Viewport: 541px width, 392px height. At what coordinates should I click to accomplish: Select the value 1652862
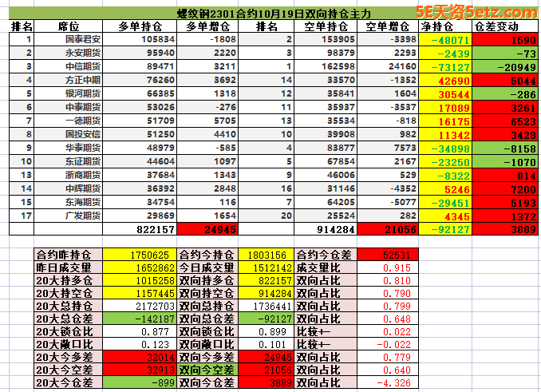click(x=140, y=267)
